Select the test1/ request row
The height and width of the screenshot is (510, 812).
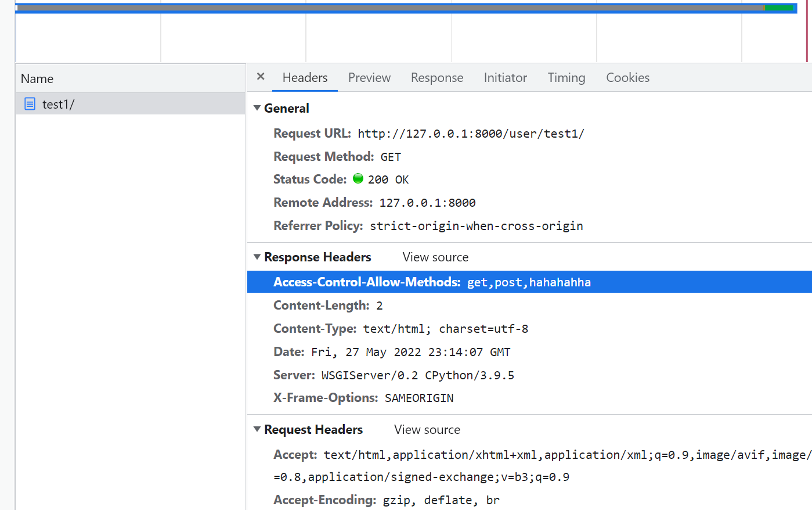tap(130, 104)
